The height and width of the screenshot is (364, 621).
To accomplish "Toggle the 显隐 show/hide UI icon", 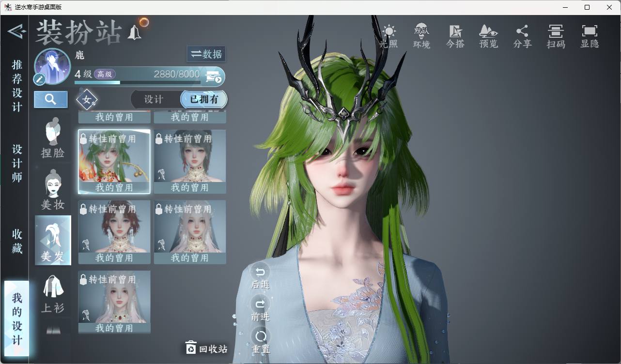I will pos(590,36).
